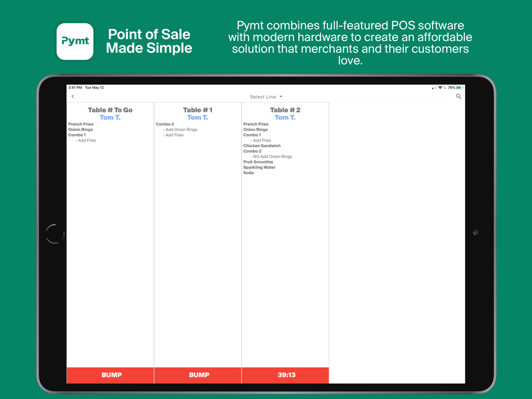Select Combo 2 in Table # 1
Image resolution: width=532 pixels, height=399 pixels.
(165, 124)
